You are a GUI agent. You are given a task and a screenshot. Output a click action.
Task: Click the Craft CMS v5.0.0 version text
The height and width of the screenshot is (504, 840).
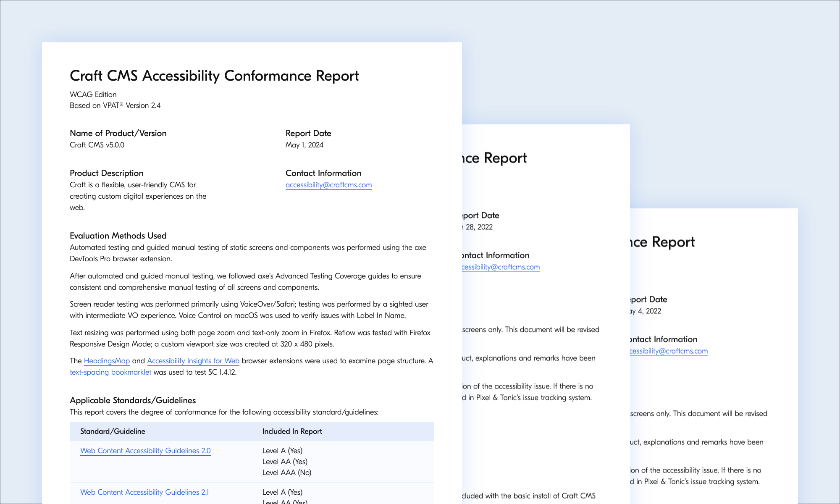tap(97, 145)
